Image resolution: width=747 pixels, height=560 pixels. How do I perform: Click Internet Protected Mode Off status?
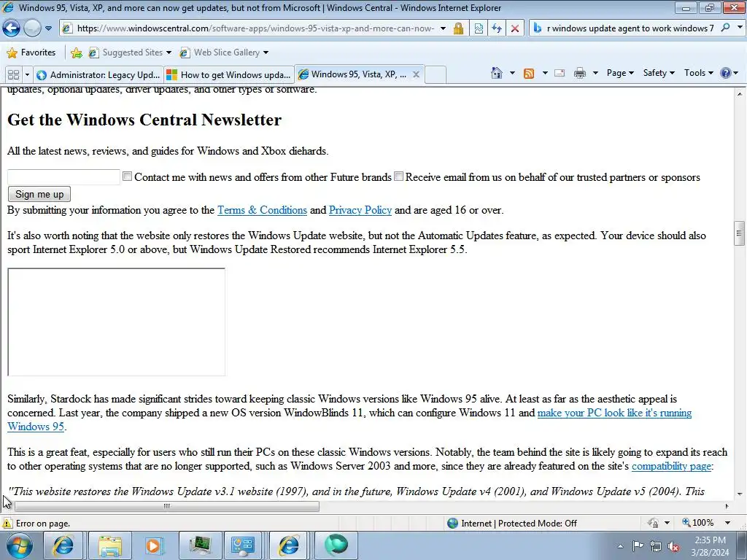point(513,524)
